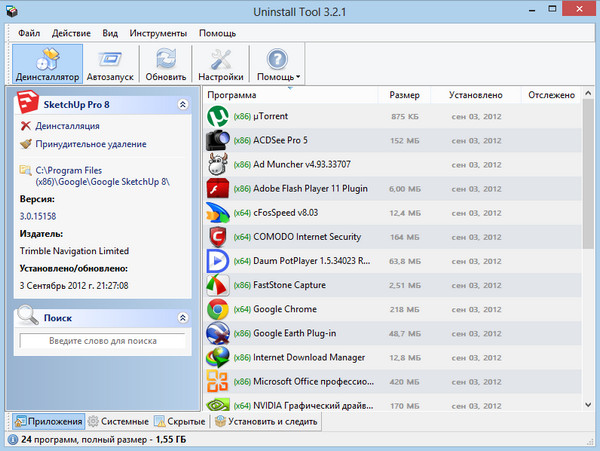This screenshot has width=600, height=451.
Task: Select the Microsoft Office icon
Action: coord(218,381)
